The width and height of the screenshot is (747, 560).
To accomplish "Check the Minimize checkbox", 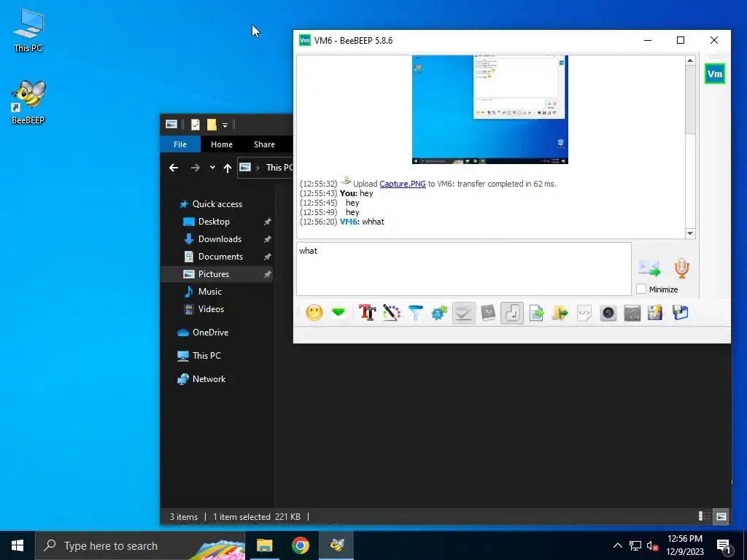I will (641, 289).
